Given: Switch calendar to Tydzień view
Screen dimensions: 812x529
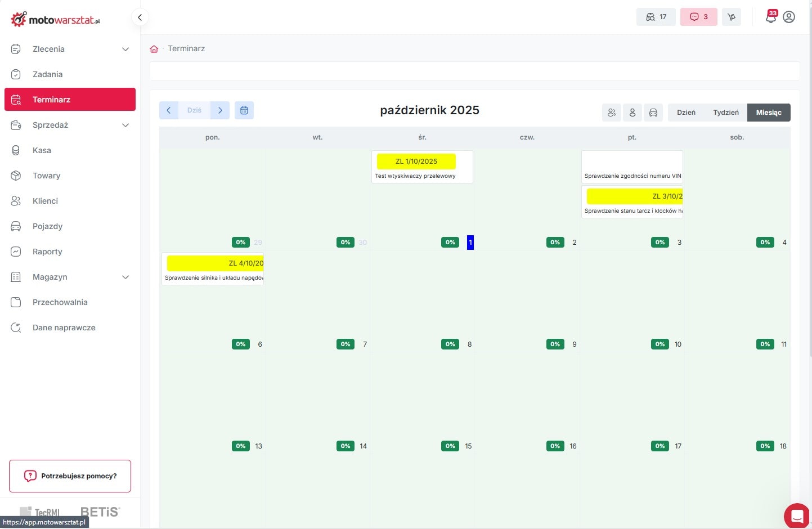Looking at the screenshot, I should tap(725, 113).
